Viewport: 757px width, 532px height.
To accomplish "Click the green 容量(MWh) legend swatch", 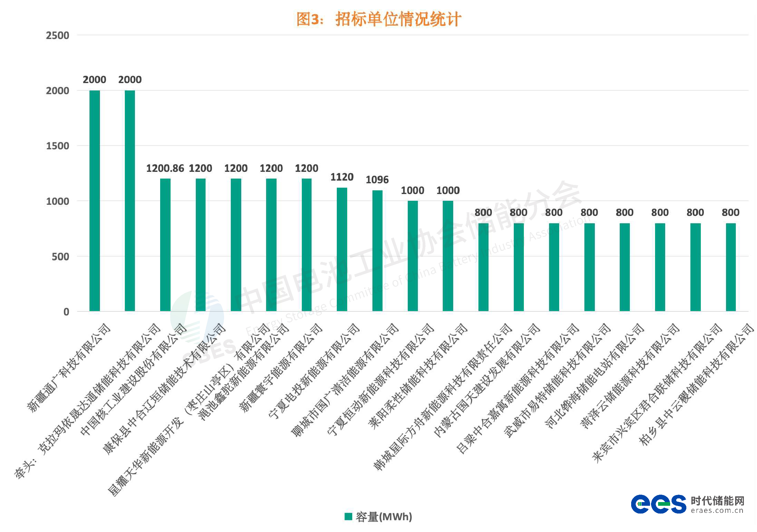I will (348, 516).
